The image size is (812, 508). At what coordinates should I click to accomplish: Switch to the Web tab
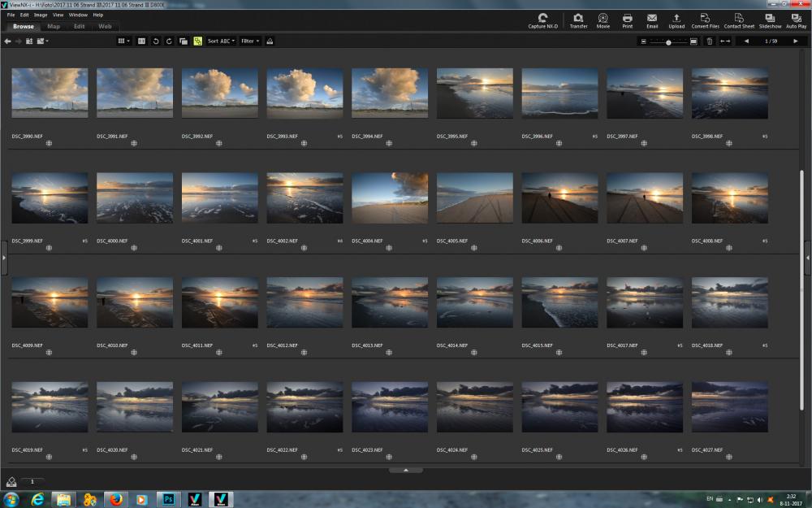(x=105, y=27)
